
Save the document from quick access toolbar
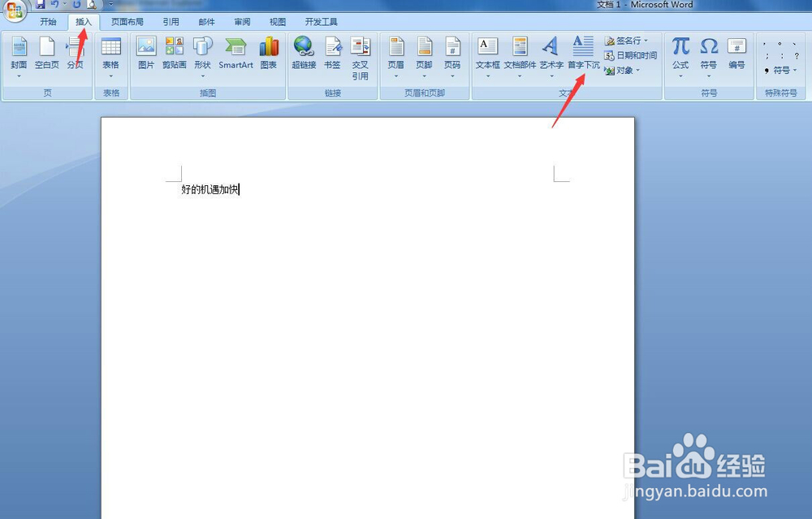[39, 5]
